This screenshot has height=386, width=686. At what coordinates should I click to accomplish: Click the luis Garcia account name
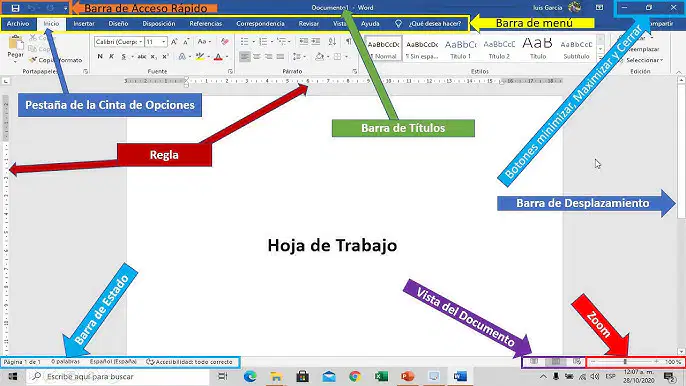click(x=547, y=7)
